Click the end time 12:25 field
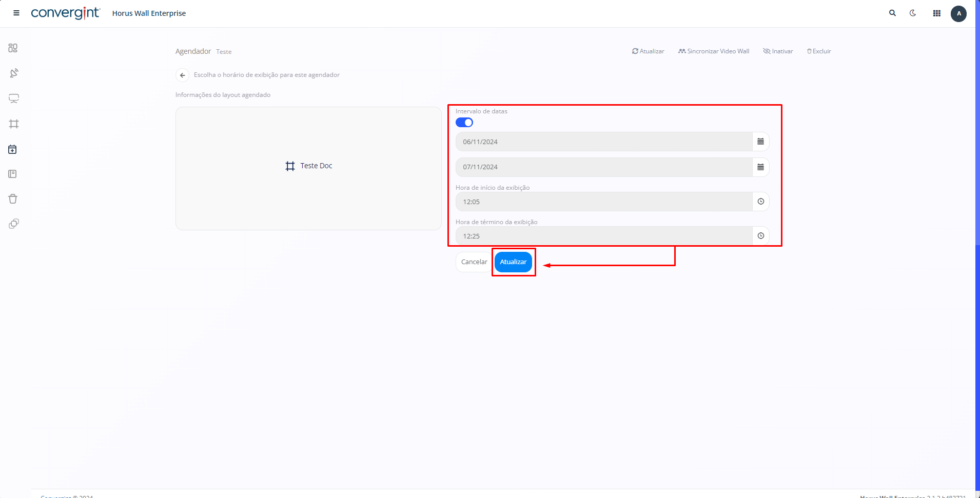The width and height of the screenshot is (980, 498). (x=603, y=236)
